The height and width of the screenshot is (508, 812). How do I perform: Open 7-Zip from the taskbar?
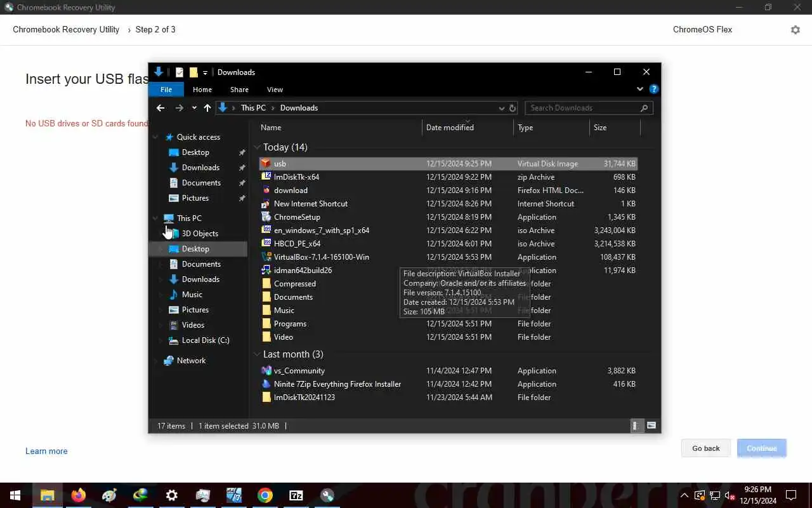click(x=296, y=495)
